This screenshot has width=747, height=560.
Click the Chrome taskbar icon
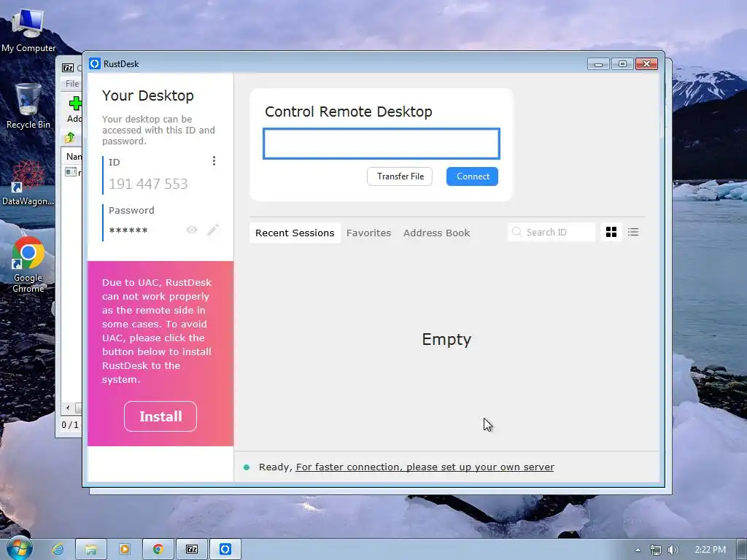[x=158, y=549]
